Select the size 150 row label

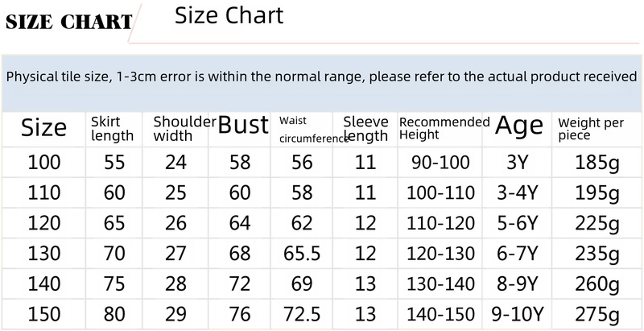coord(44,314)
